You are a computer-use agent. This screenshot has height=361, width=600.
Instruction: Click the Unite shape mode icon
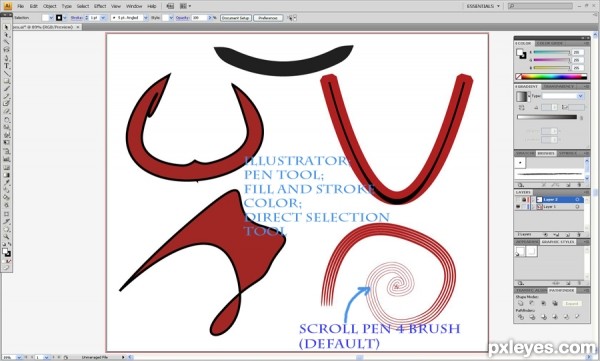[x=521, y=303]
